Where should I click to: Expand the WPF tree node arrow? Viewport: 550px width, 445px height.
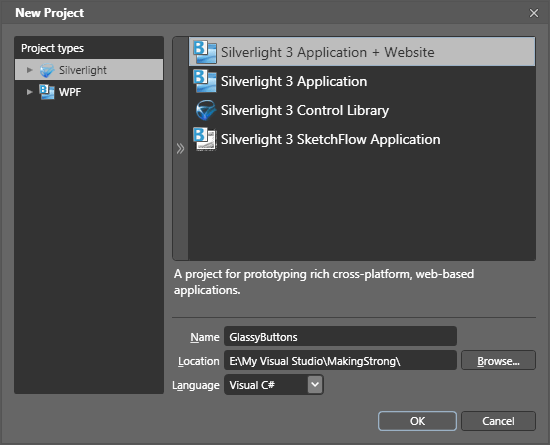tap(30, 92)
